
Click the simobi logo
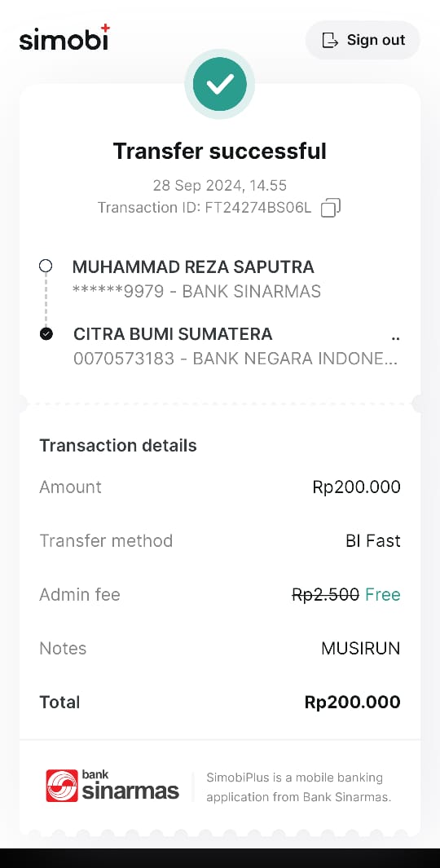[64, 37]
